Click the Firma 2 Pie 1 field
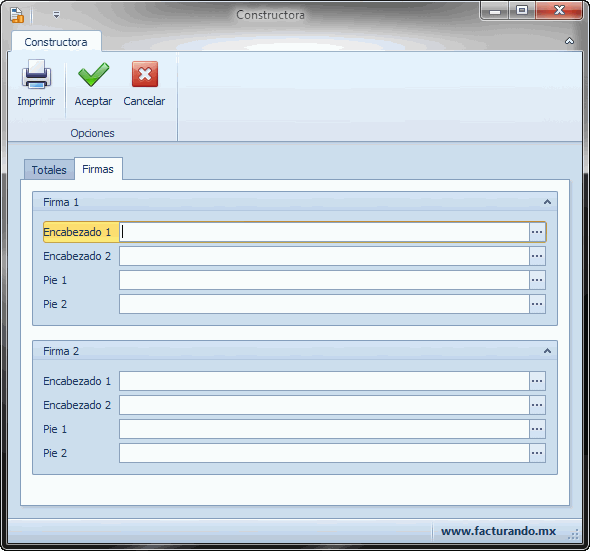This screenshot has height=551, width=590. [x=324, y=429]
